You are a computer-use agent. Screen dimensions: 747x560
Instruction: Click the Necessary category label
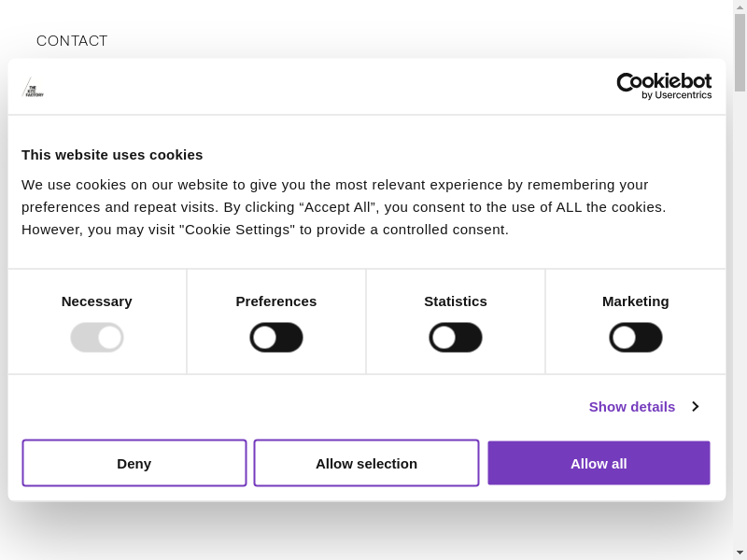point(97,301)
